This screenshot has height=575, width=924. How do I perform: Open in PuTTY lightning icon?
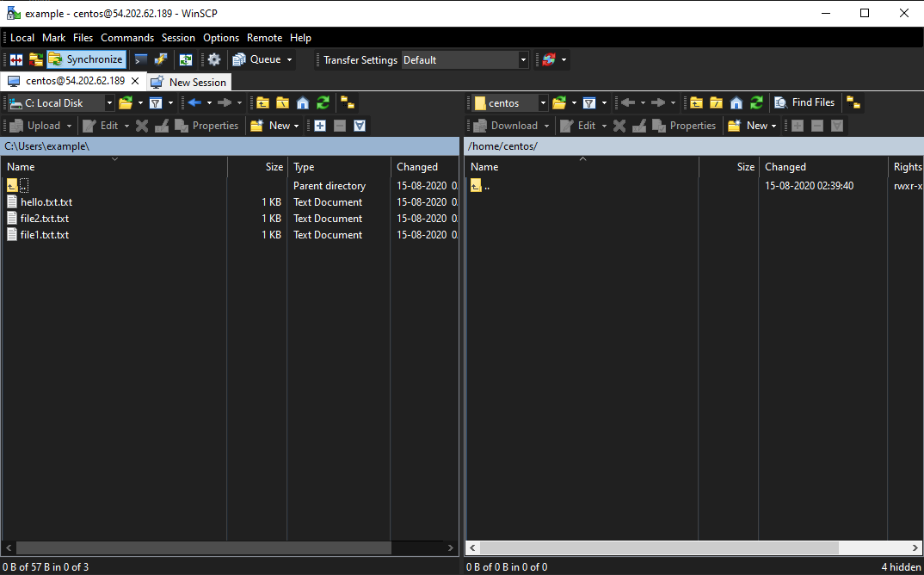point(160,59)
